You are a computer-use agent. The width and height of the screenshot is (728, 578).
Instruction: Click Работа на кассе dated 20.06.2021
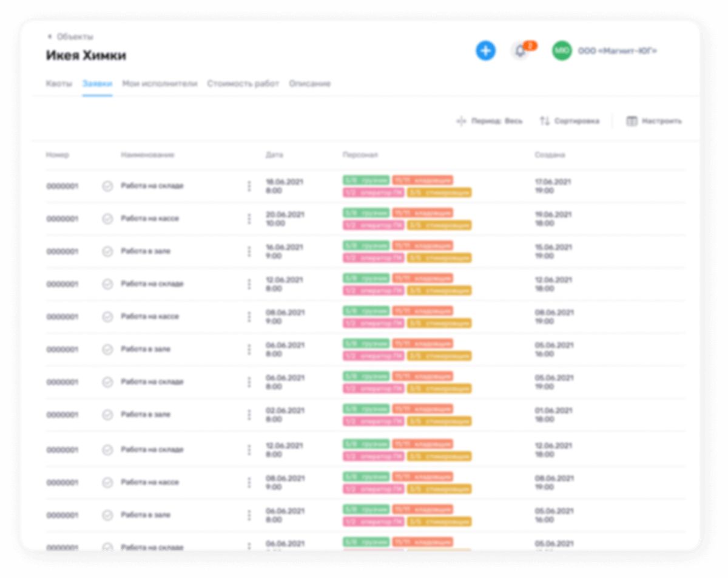(150, 219)
